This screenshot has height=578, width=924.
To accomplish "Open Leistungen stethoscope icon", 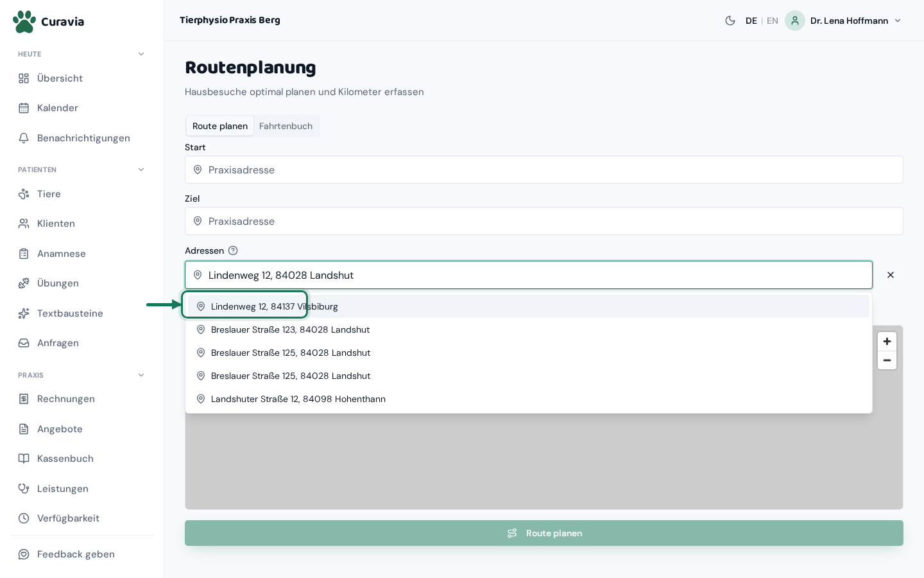I will 24,489.
